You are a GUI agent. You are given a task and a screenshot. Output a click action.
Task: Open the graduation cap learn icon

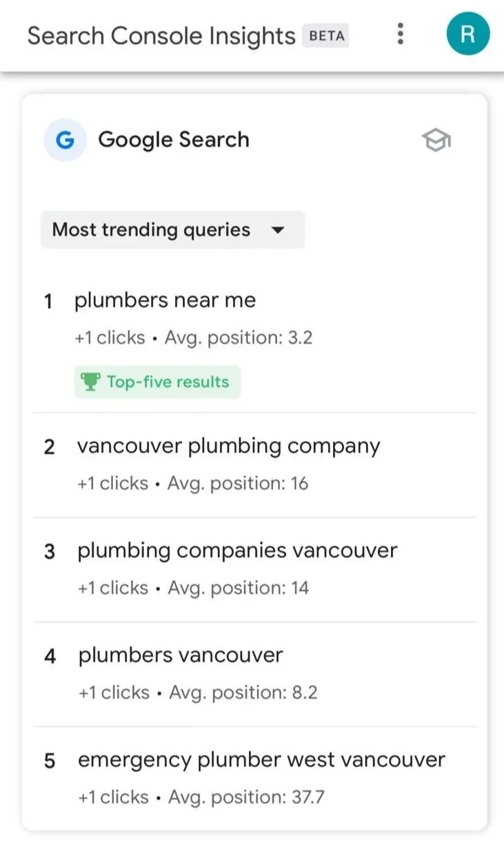[x=436, y=141]
